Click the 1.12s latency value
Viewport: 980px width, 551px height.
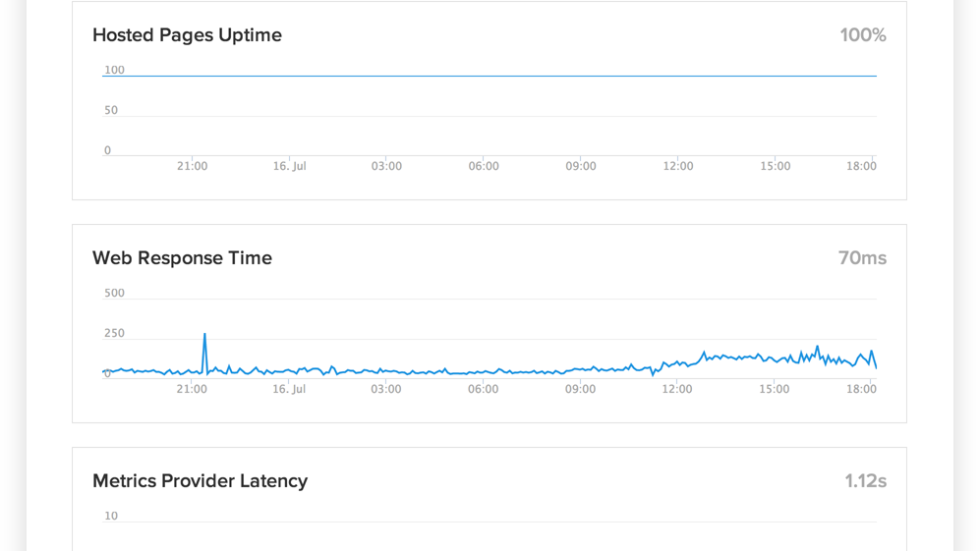865,481
